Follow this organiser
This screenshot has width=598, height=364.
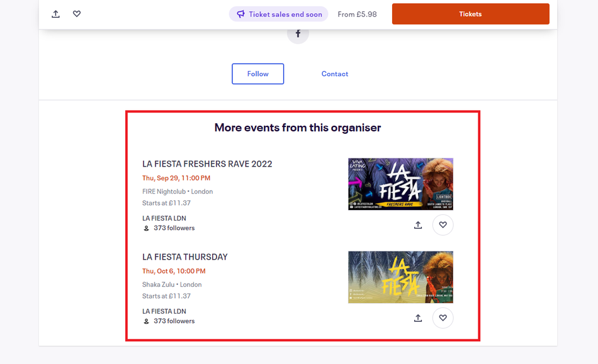click(x=257, y=74)
